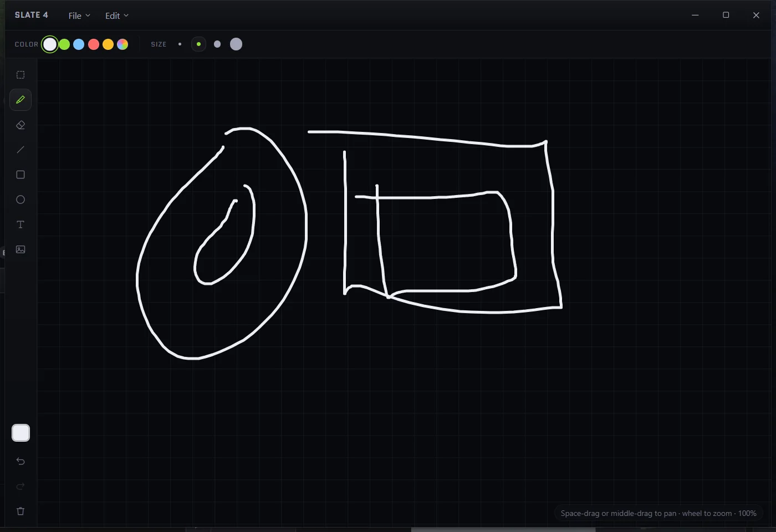Select the Text tool
This screenshot has width=776, height=532.
21,224
